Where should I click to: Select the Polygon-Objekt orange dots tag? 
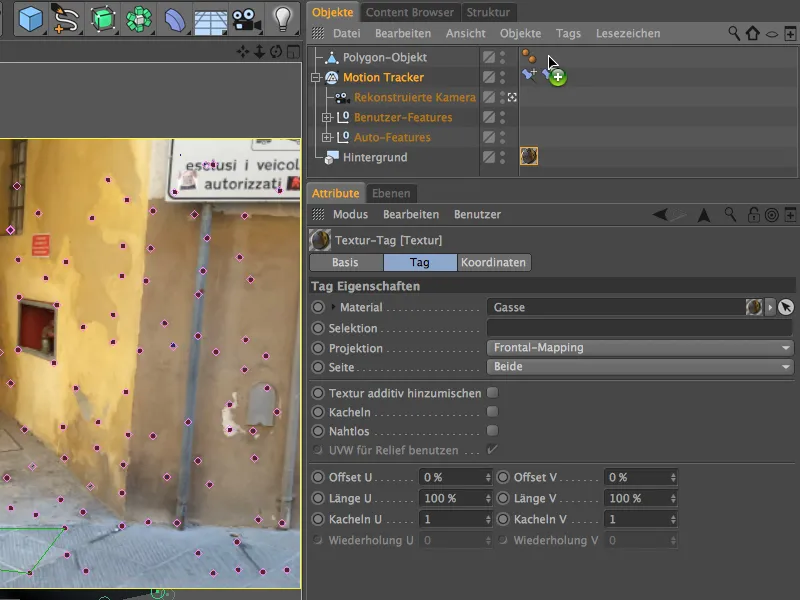tap(529, 56)
